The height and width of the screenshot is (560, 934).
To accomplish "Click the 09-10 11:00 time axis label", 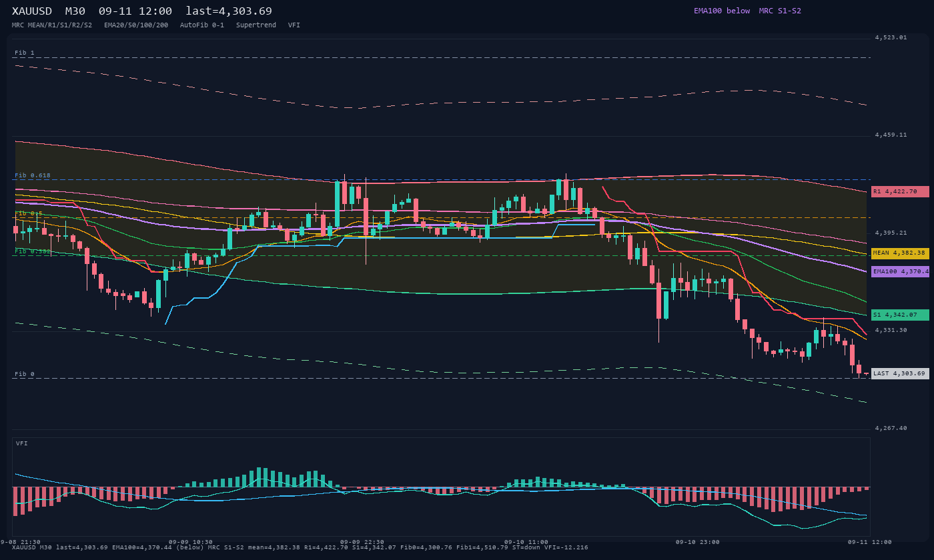I will coord(526,542).
